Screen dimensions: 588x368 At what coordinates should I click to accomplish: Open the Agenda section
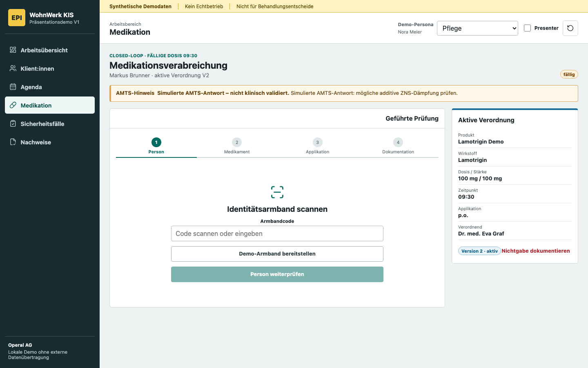[50, 87]
